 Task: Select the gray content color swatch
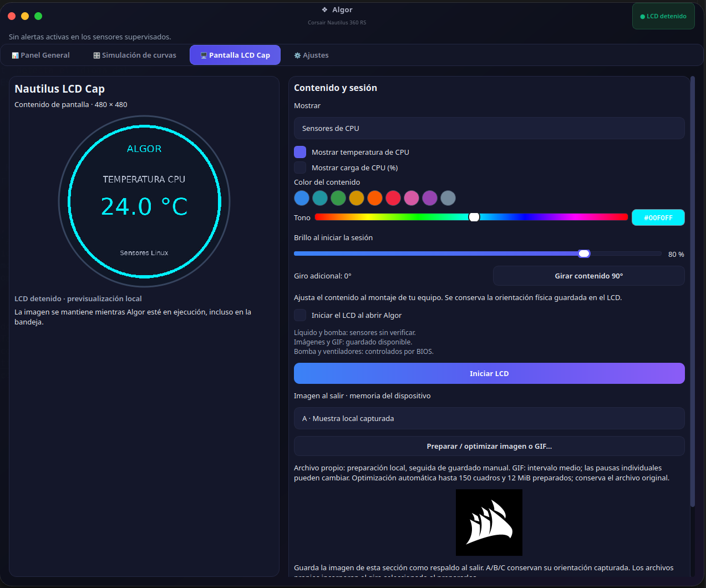[448, 198]
